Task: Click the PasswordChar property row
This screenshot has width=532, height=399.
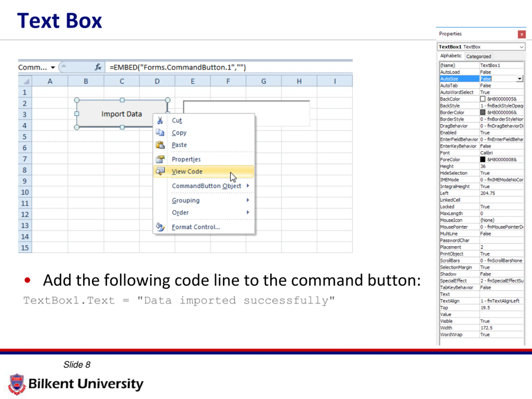Action: pyautogui.click(x=482, y=240)
